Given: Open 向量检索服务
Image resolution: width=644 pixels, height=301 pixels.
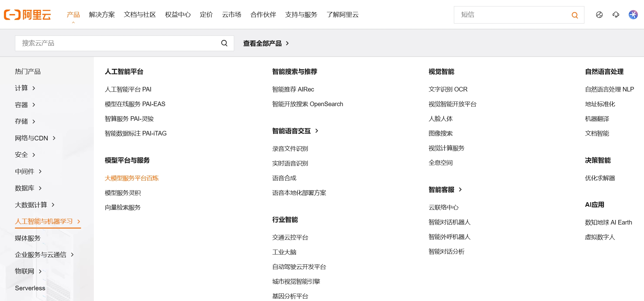Looking at the screenshot, I should click(123, 207).
